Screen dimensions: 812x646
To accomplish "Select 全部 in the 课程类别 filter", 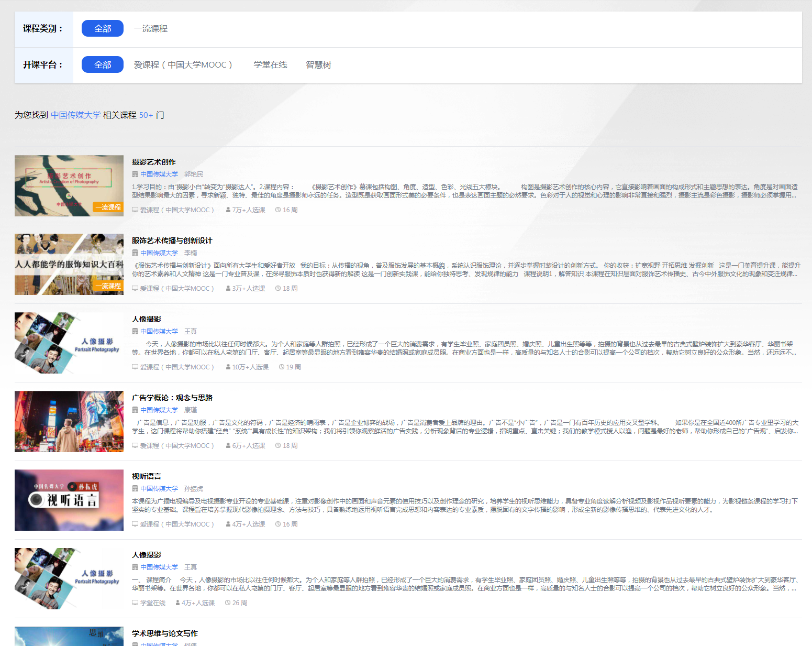I will point(103,28).
